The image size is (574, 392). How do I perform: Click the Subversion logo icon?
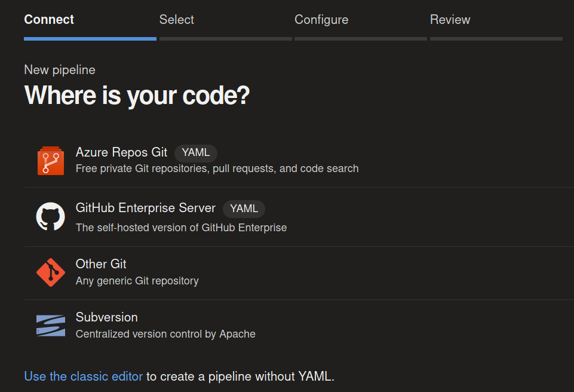(x=51, y=325)
